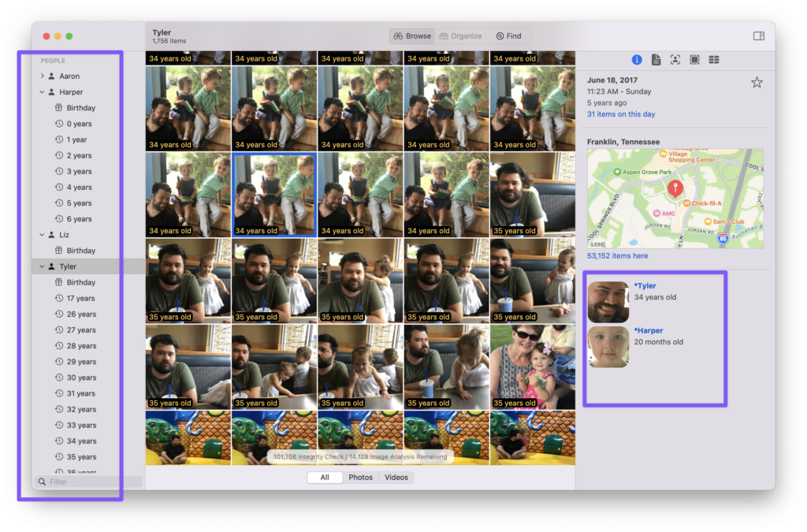The width and height of the screenshot is (807, 532).
Task: Click the AMC marker on the map
Action: (656, 213)
